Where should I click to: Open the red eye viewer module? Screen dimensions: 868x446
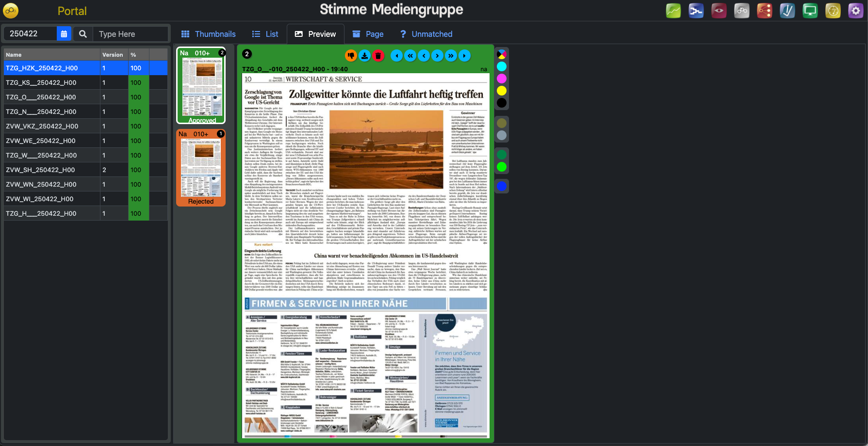tap(719, 11)
